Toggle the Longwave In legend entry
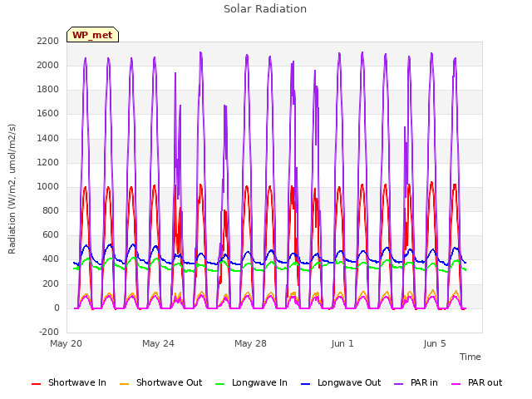 251,382
